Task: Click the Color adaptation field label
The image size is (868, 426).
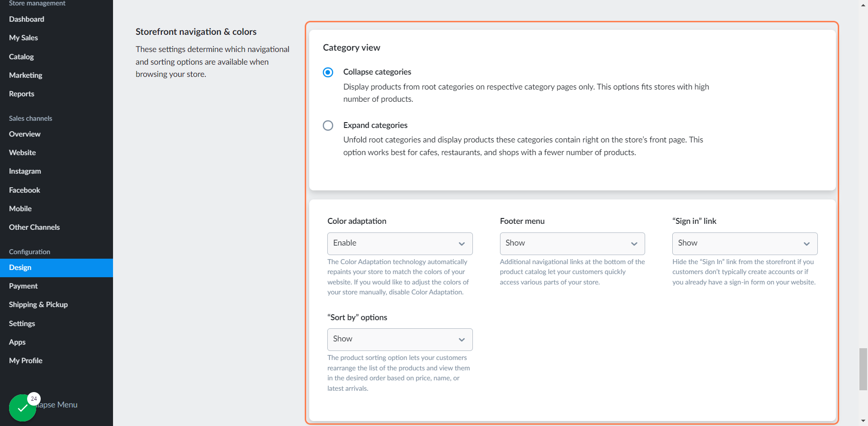Action: tap(357, 221)
